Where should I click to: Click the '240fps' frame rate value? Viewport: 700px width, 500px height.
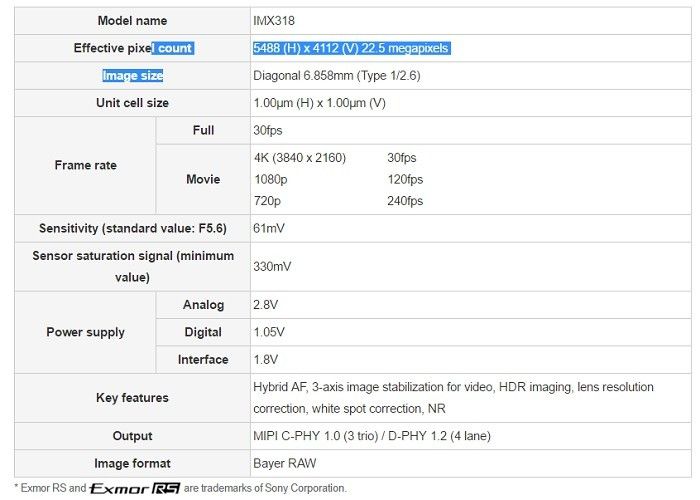[405, 200]
